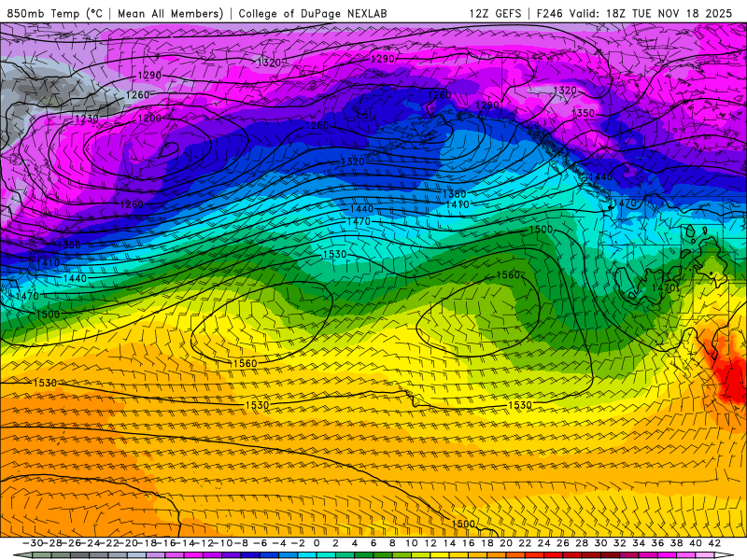Click the legend value -18
Image resolution: width=747 pixels, height=560 pixels.
point(147,543)
